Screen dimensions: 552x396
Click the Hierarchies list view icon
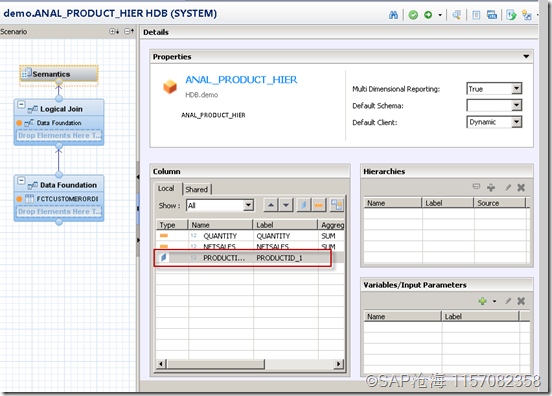click(x=476, y=187)
